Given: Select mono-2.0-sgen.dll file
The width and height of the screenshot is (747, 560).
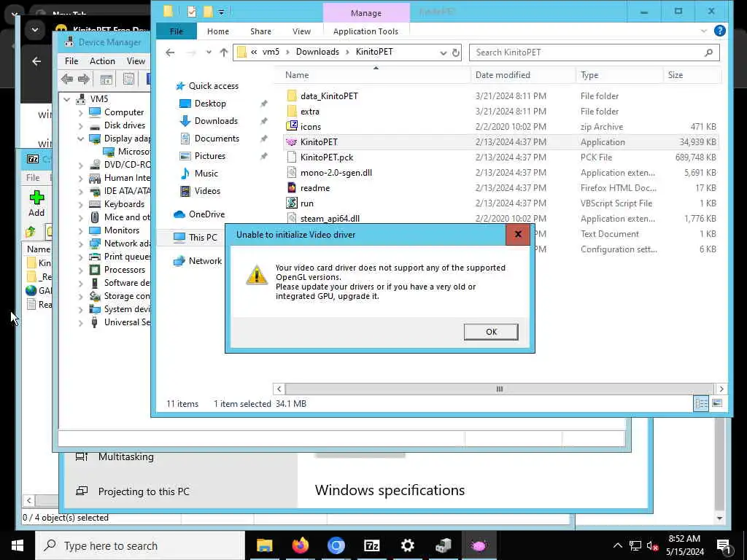Looking at the screenshot, I should 336,172.
